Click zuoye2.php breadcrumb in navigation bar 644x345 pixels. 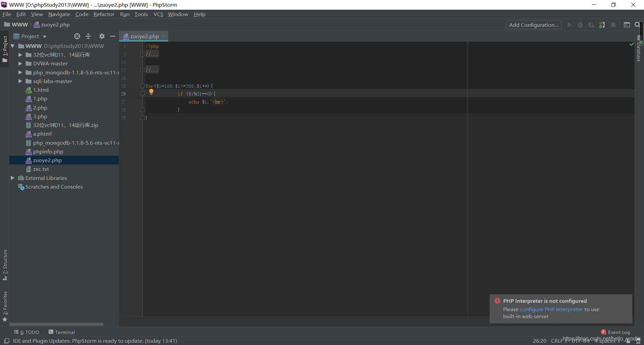click(x=52, y=24)
